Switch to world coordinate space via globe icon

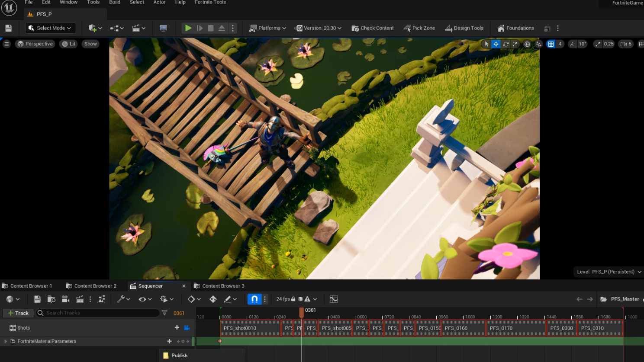527,44
